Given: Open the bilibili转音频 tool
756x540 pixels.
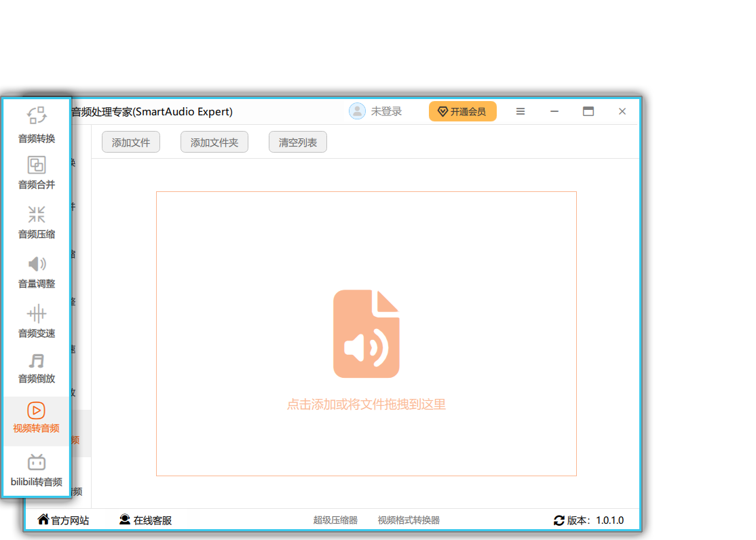Looking at the screenshot, I should [37, 471].
